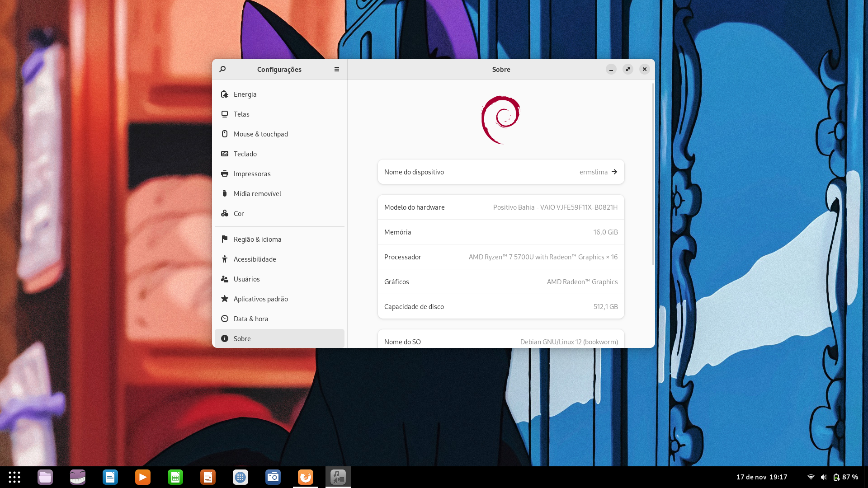
Task: Launch the file manager folder icon
Action: 45,477
